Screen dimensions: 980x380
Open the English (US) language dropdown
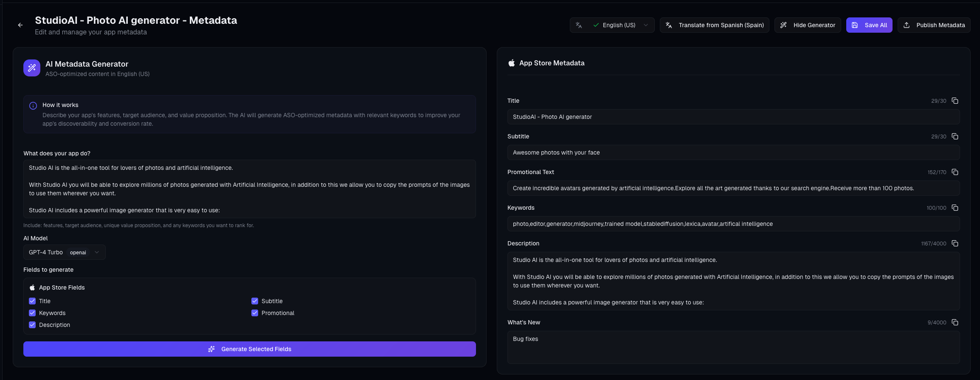point(612,25)
